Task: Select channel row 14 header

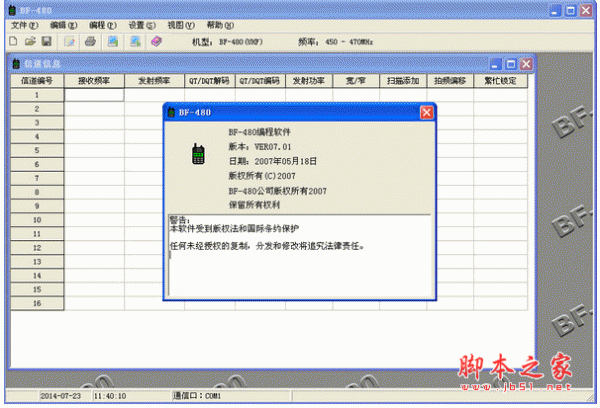Action: (37, 276)
